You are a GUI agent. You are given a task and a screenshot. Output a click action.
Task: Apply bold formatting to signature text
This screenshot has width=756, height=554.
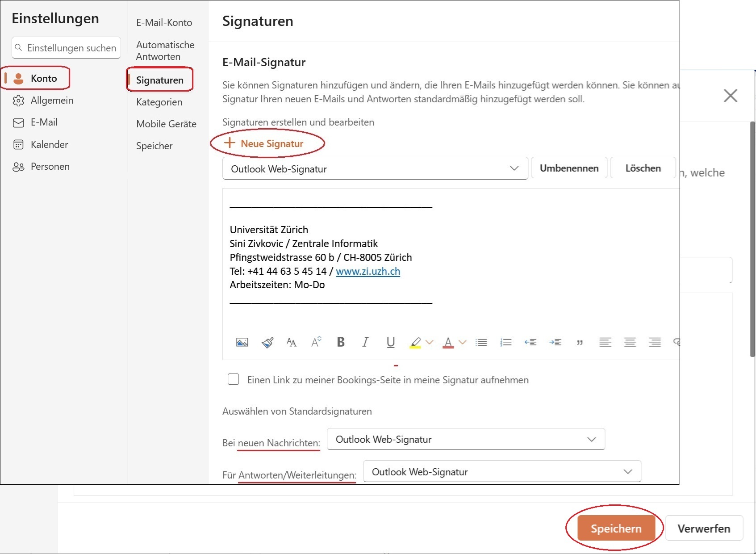click(x=341, y=342)
